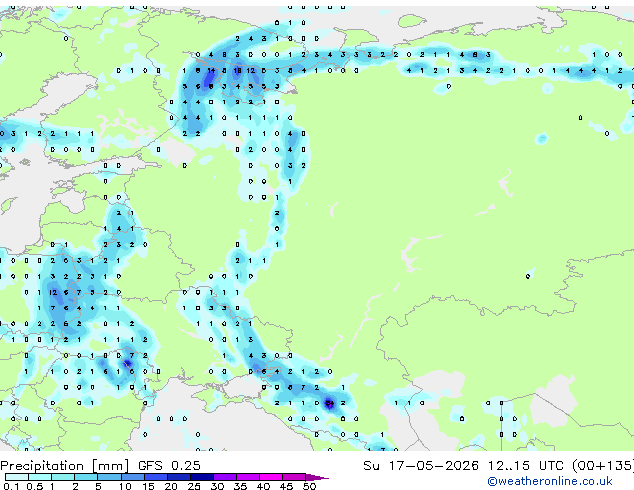The width and height of the screenshot is (634, 490).
Task: Click the '18' precipitation value near the top of the map
Action: pyautogui.click(x=237, y=70)
